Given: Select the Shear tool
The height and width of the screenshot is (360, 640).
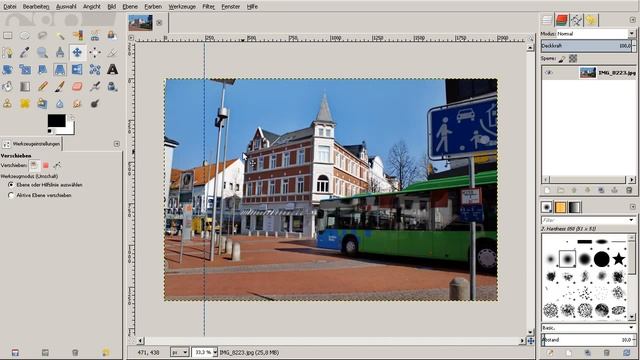Looking at the screenshot, I should pyautogui.click(x=42, y=70).
